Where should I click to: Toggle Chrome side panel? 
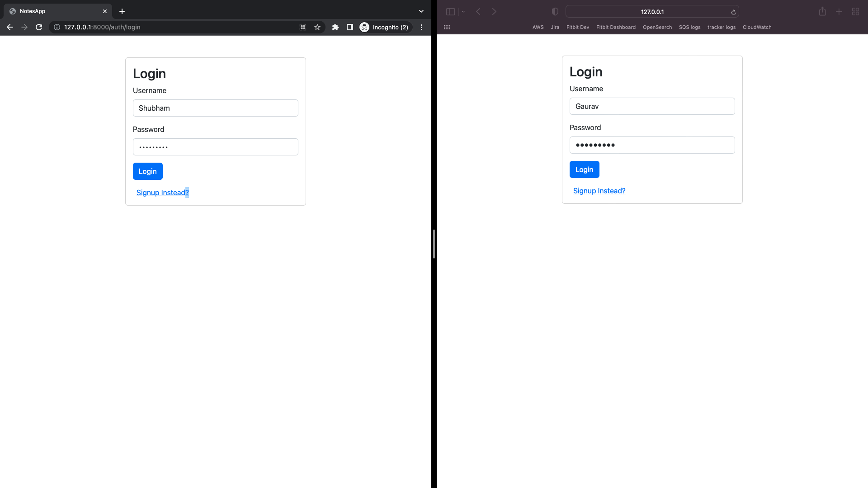(x=349, y=27)
